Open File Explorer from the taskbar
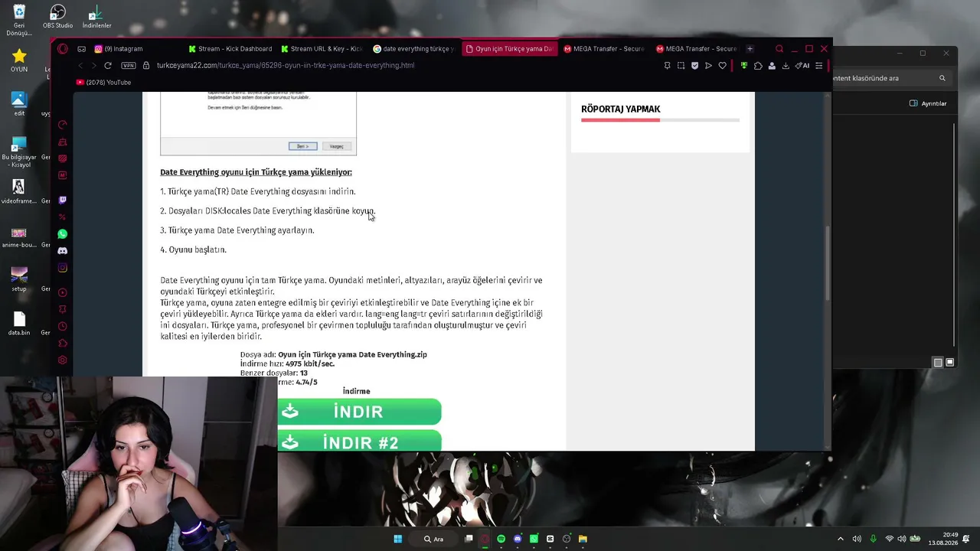 [583, 539]
